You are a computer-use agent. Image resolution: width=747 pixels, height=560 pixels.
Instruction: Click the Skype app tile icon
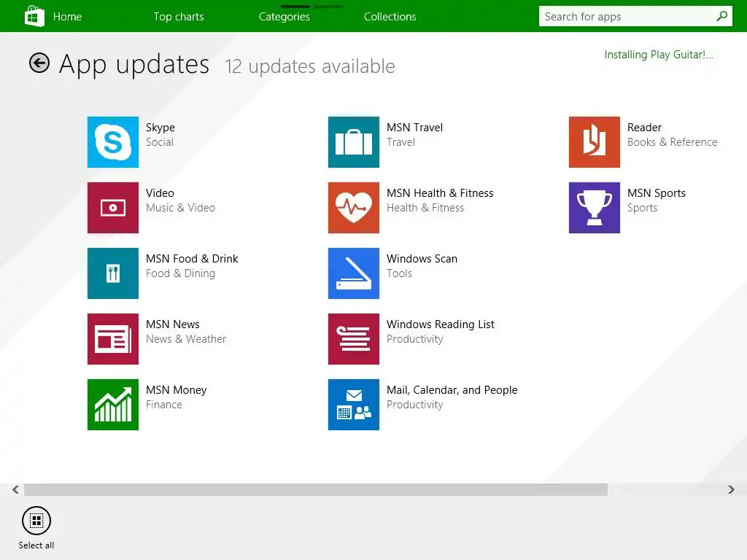click(x=113, y=142)
